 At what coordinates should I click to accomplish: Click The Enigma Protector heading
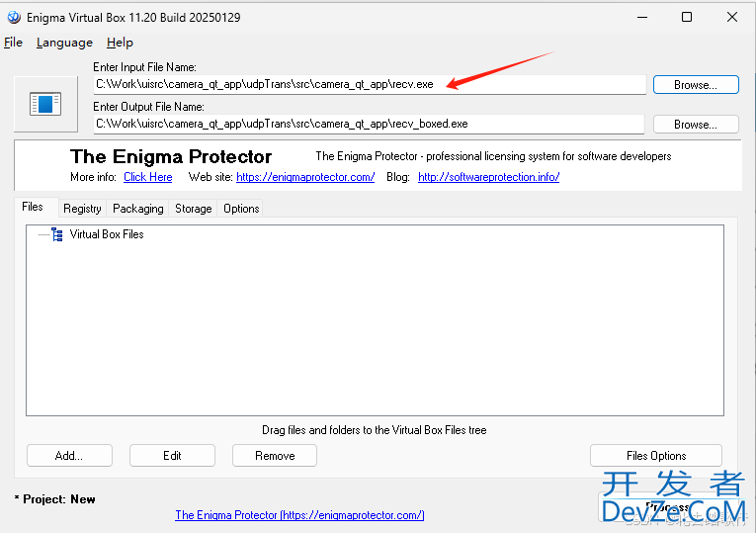[171, 157]
